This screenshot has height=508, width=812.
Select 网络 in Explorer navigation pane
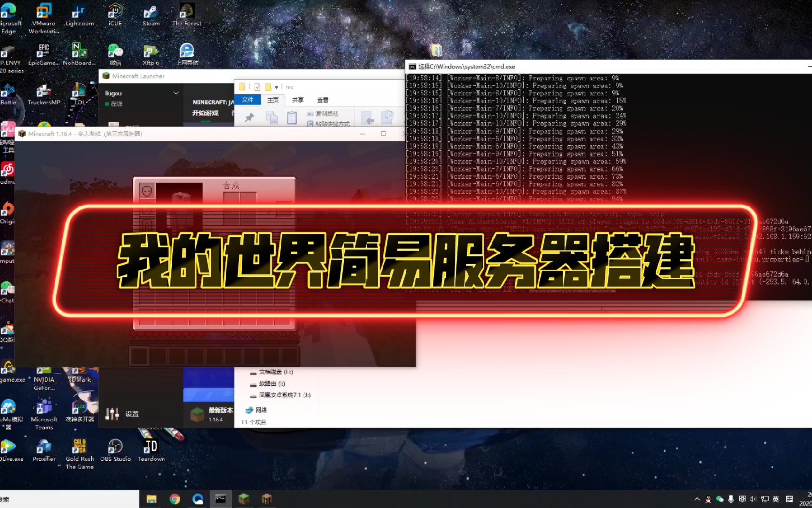coord(257,410)
